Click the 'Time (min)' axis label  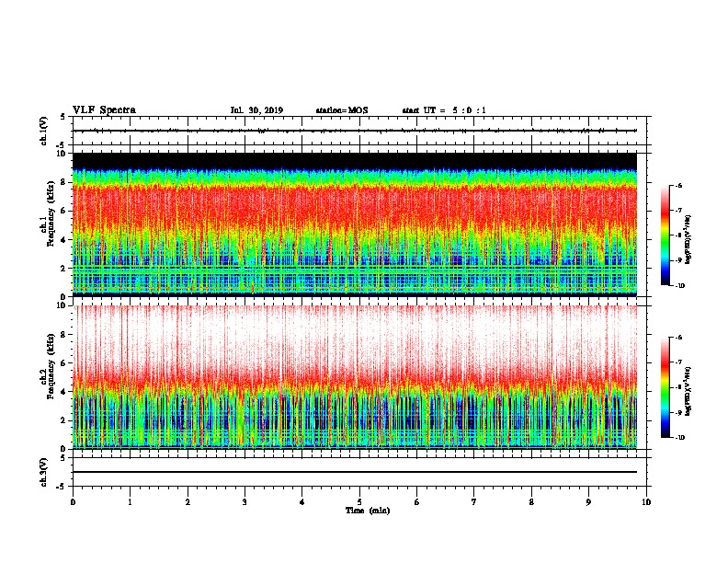pos(368,511)
